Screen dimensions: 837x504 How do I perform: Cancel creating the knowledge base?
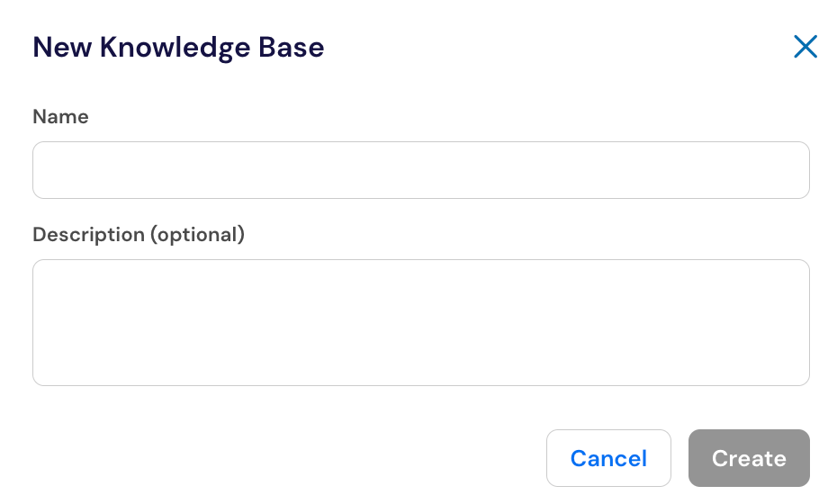(608, 458)
